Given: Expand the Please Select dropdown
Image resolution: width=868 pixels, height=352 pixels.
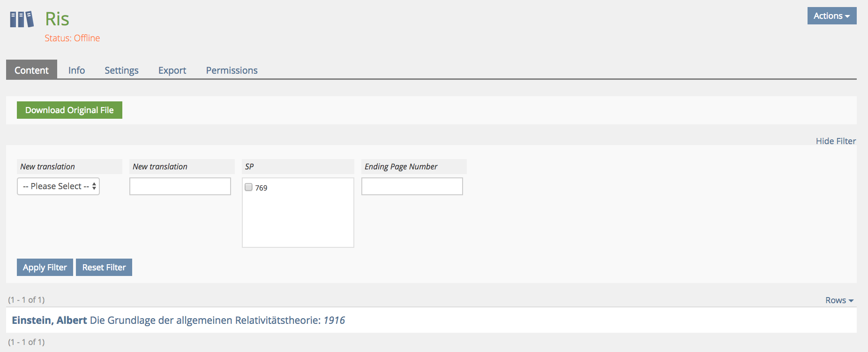Looking at the screenshot, I should [59, 186].
